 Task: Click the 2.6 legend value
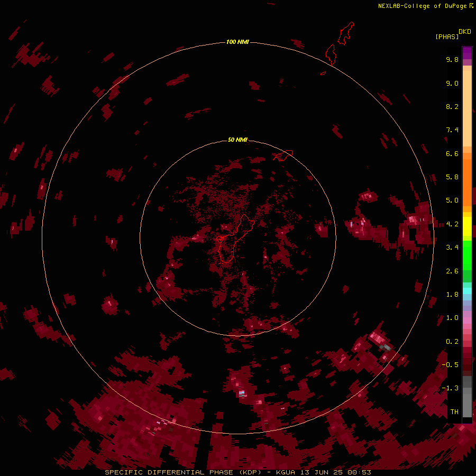[x=452, y=271]
